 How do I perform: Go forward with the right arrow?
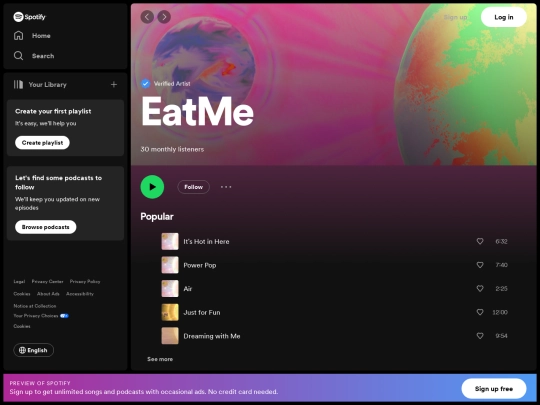click(x=164, y=17)
